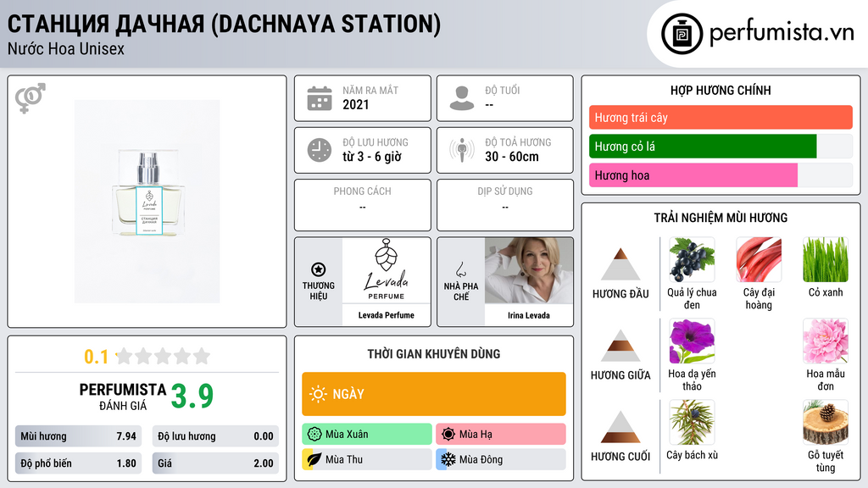Click the Giá 2.00 score bar
Screen dimensions: 868x488
(x=215, y=463)
